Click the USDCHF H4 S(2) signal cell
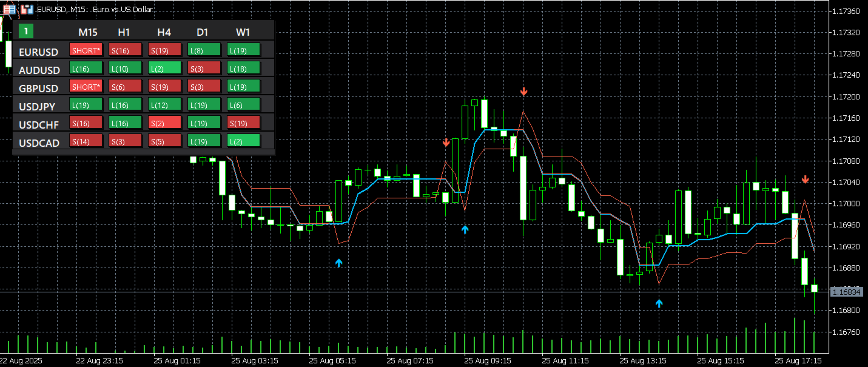 pos(165,123)
